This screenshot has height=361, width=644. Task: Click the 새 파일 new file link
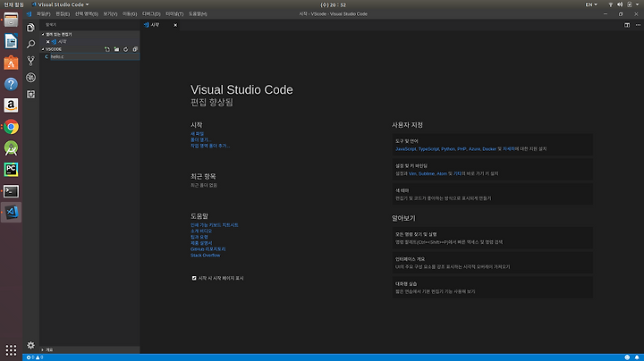[x=197, y=134]
